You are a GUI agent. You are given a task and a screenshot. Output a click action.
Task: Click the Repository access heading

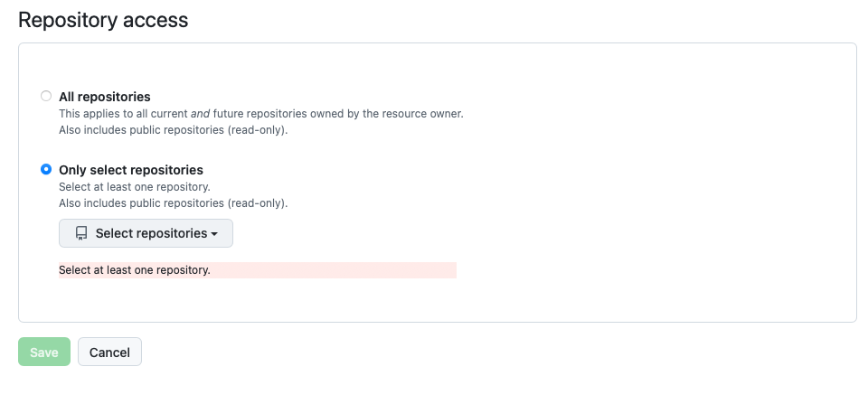(103, 20)
